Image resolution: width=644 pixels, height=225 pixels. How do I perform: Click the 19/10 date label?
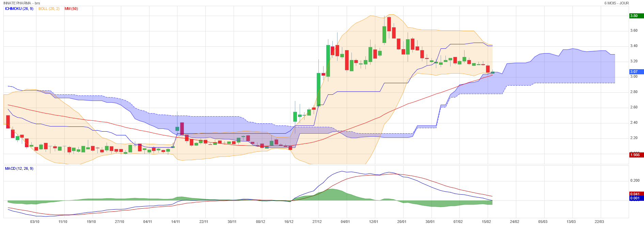click(x=91, y=222)
